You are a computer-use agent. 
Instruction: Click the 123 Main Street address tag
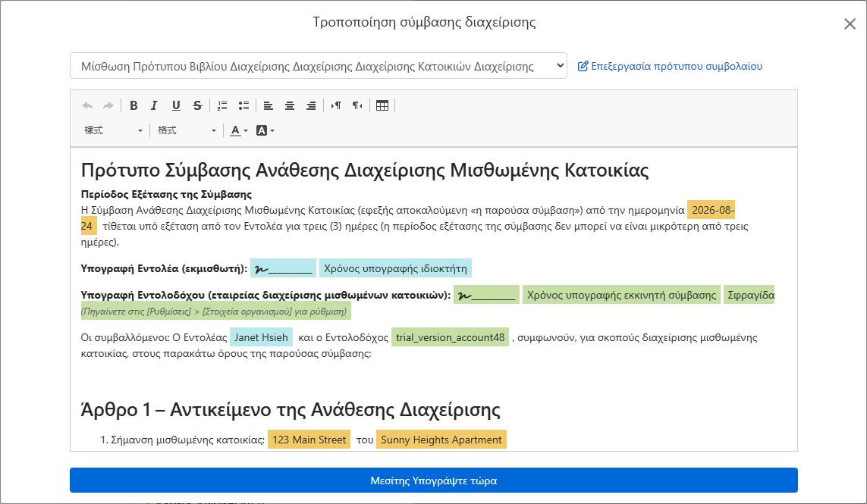[309, 440]
